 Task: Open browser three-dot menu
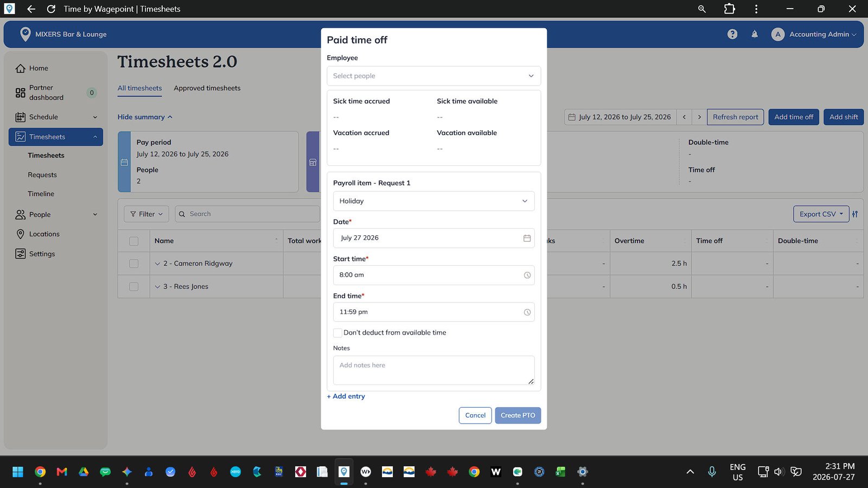756,9
